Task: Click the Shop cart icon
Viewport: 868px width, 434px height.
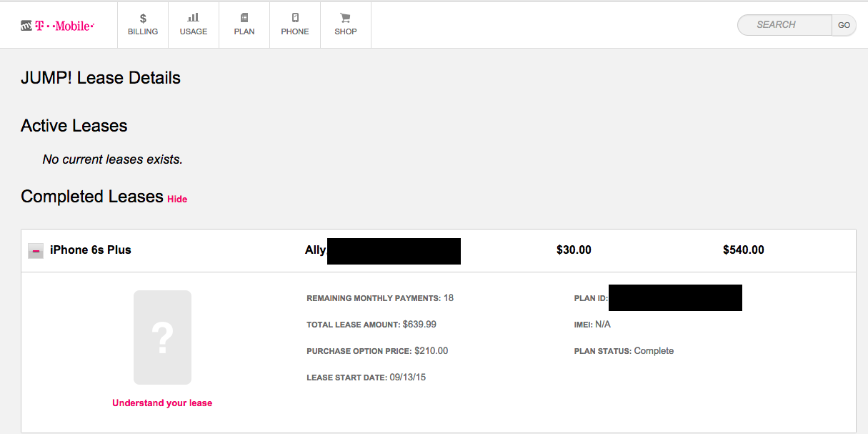Action: coord(346,18)
